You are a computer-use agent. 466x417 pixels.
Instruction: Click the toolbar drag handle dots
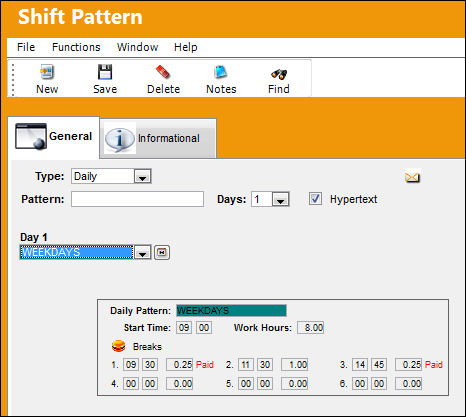(13, 80)
